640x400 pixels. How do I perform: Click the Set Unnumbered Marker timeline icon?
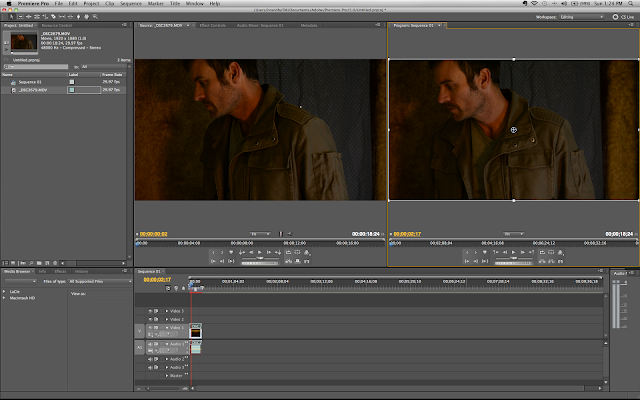click(183, 288)
